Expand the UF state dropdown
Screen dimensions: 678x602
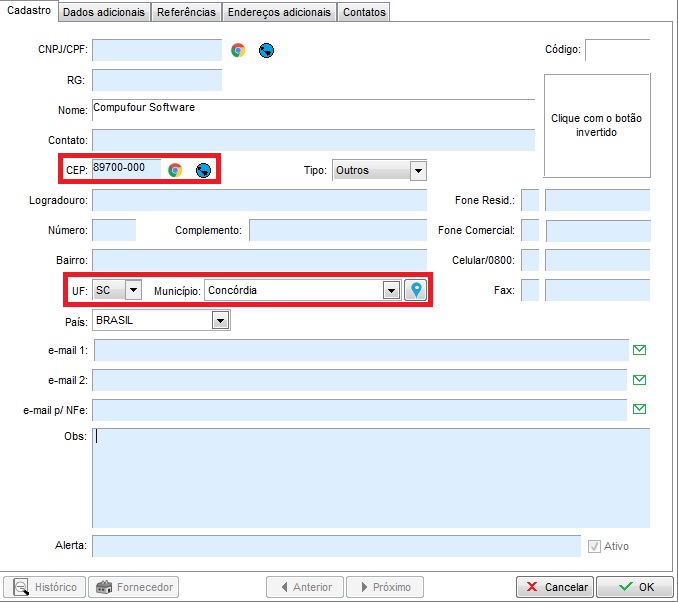point(132,290)
